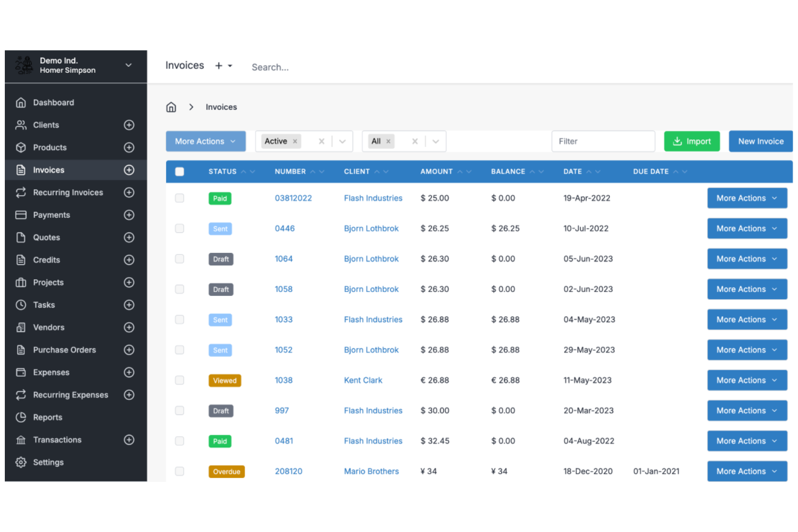Open invoice 03812022

(293, 198)
